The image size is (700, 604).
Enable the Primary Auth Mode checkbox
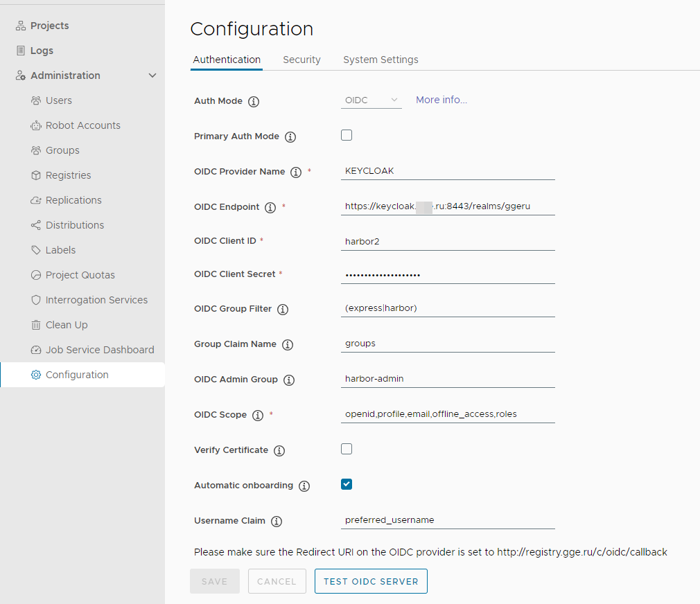(x=347, y=135)
